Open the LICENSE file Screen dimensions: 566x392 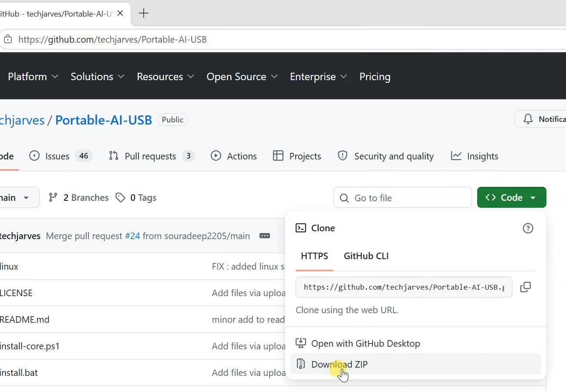tap(16, 293)
